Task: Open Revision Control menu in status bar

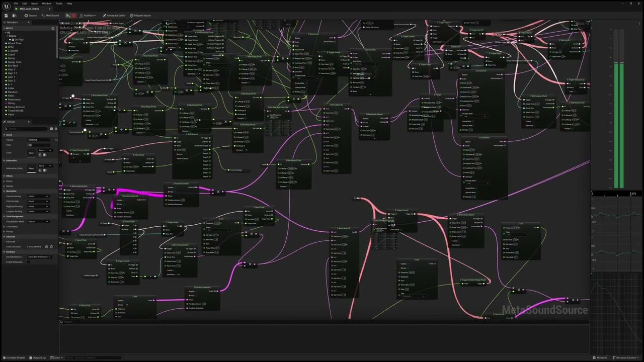Action: pyautogui.click(x=626, y=357)
